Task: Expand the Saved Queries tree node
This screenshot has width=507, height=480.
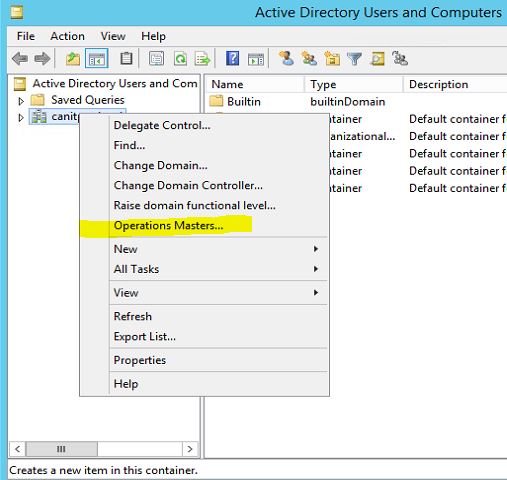Action: point(21,101)
